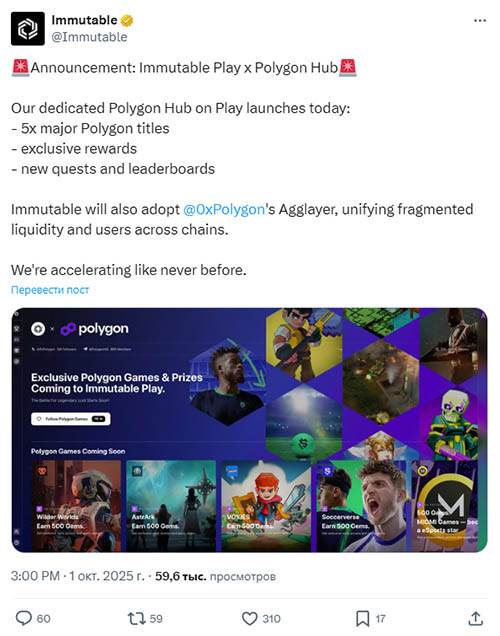Image resolution: width=500 pixels, height=636 pixels.
Task: Click the reply comment icon
Action: point(24,619)
